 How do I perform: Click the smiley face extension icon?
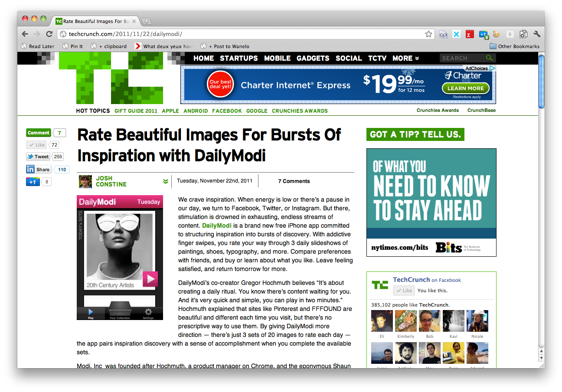[496, 34]
